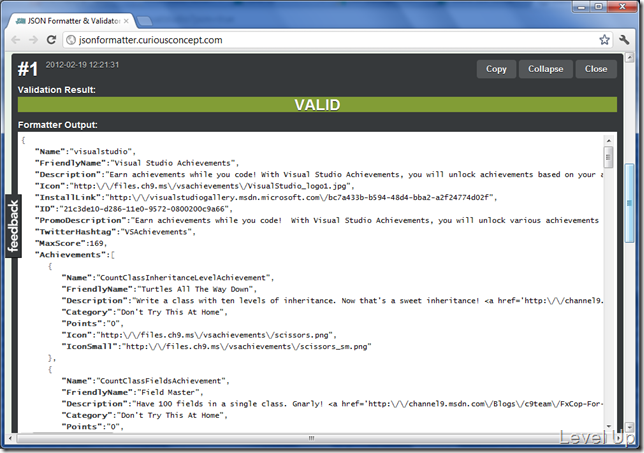
Task: Reload the page with the refresh icon
Action: (51, 40)
